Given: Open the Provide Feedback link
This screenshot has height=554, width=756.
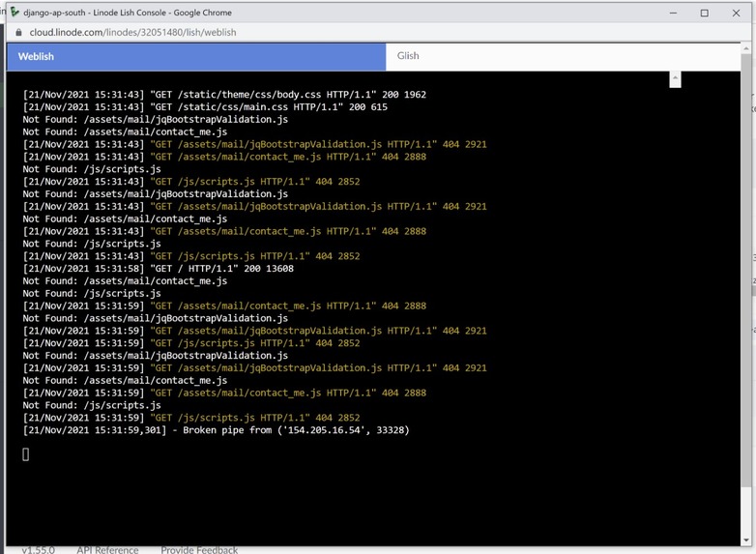Looking at the screenshot, I should coord(199,550).
